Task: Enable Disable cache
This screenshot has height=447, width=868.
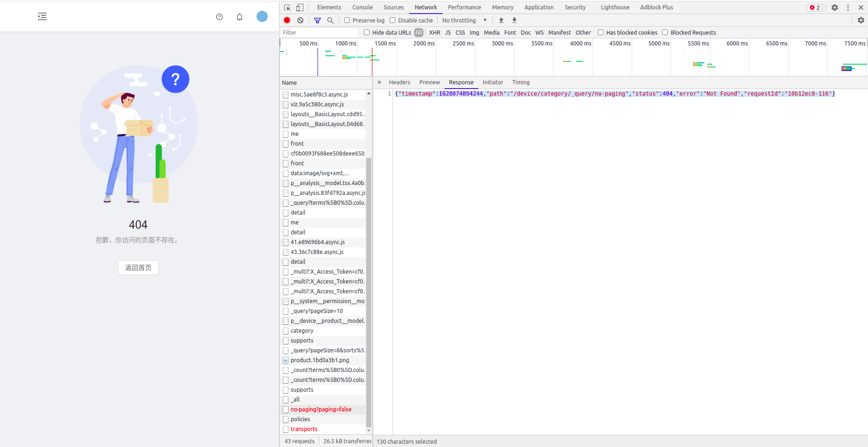Action: tap(392, 20)
